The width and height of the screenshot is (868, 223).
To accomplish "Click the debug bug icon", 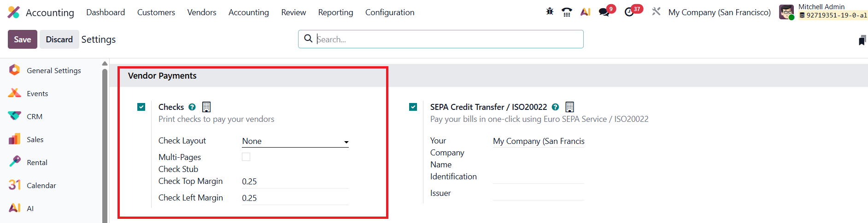I will (x=550, y=12).
